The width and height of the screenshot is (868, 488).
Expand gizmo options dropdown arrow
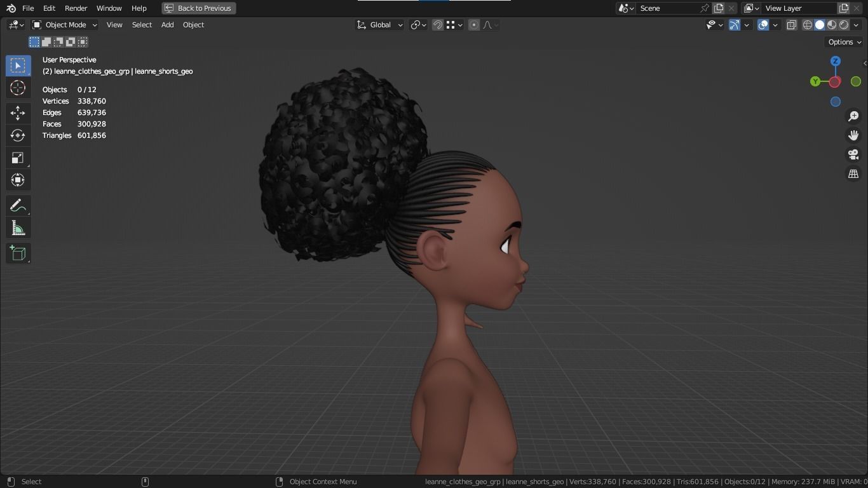tap(747, 25)
